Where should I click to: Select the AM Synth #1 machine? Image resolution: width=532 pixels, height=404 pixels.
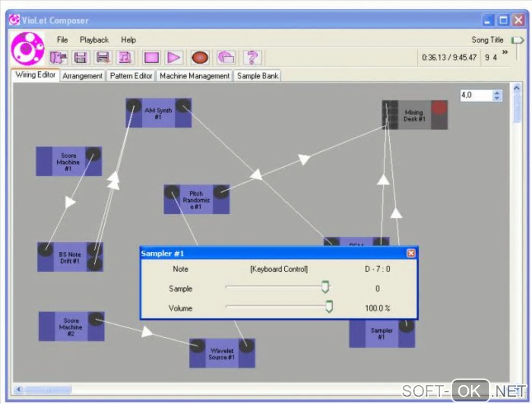pos(159,113)
